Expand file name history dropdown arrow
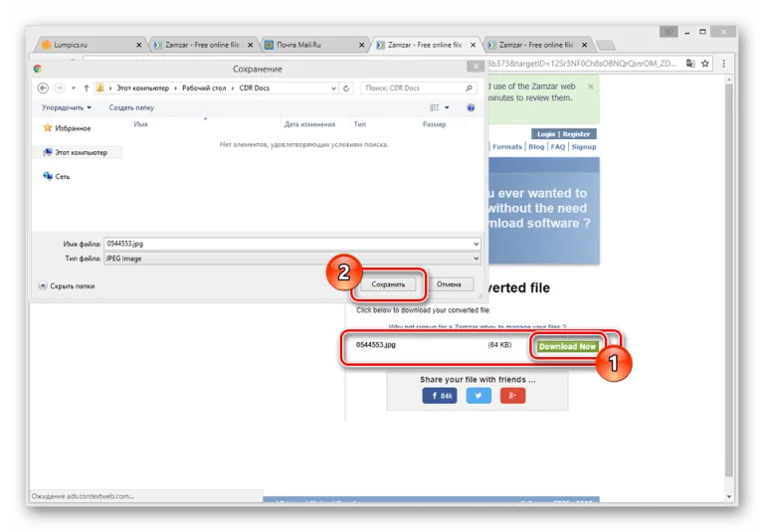The width and height of the screenshot is (764, 532). 477,244
